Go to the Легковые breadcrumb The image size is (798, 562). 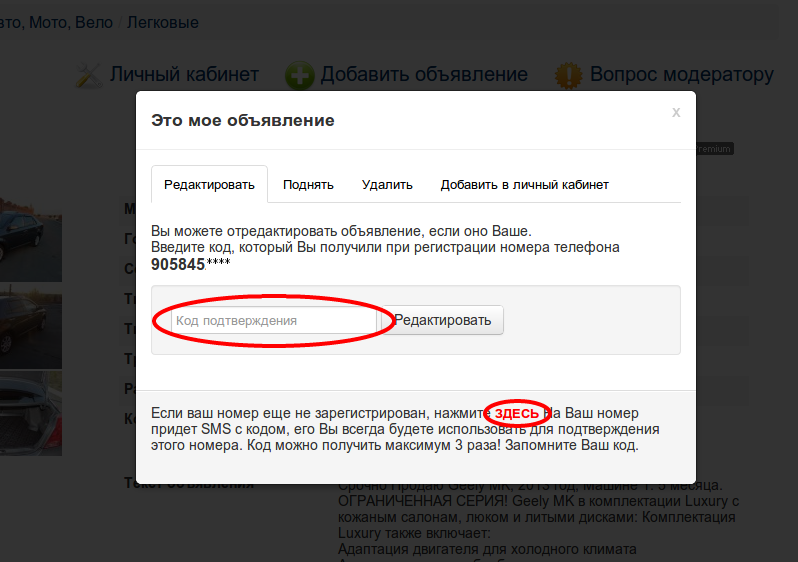click(x=162, y=22)
